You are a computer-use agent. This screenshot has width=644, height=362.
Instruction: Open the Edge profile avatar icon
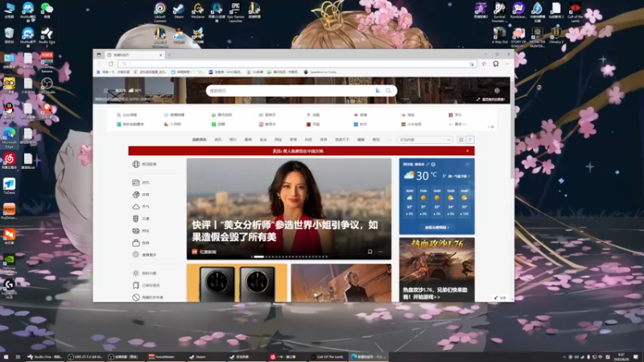496,64
